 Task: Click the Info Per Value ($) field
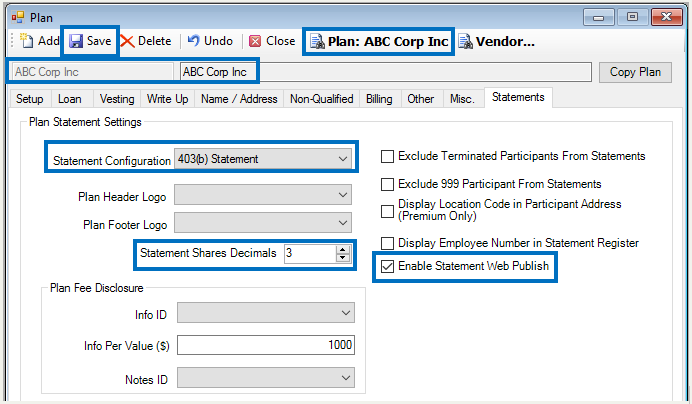click(x=266, y=345)
